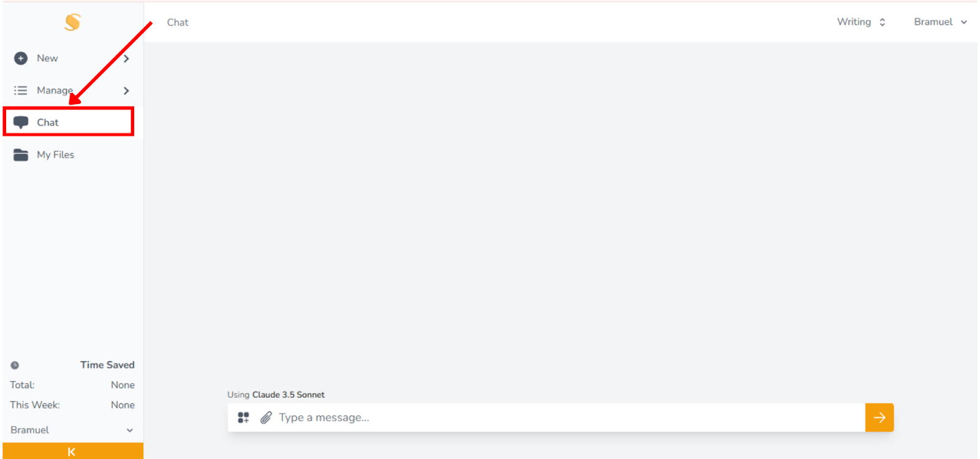Open My Files from the sidebar
The image size is (980, 459).
[x=73, y=155]
